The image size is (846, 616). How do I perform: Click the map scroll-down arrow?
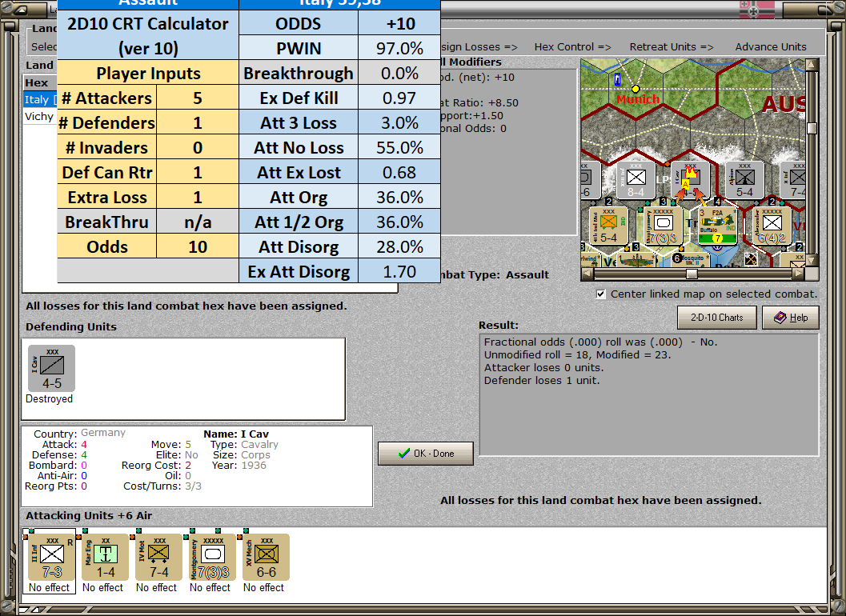click(812, 261)
